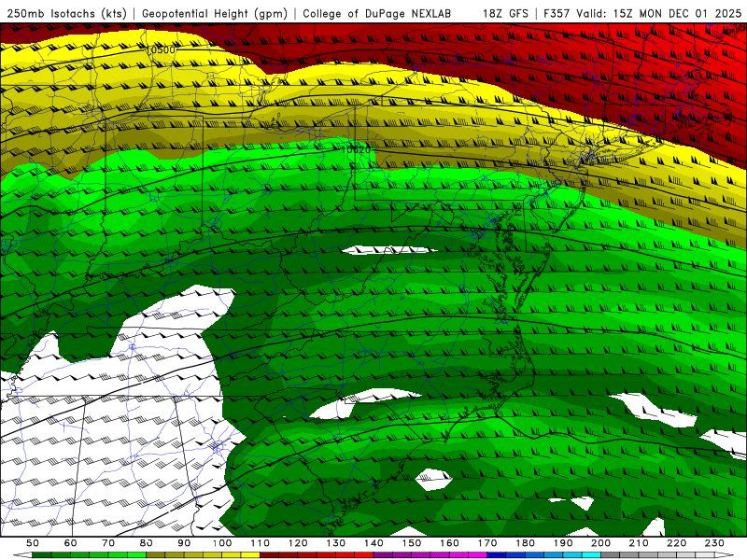Click the yellow swatch below the 100 label

232,555
